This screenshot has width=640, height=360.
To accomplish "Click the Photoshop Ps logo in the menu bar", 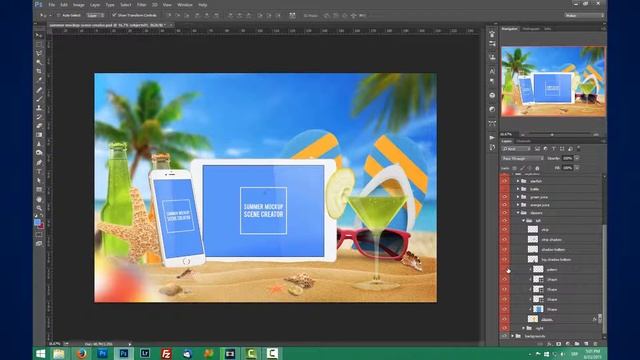I will [39, 4].
